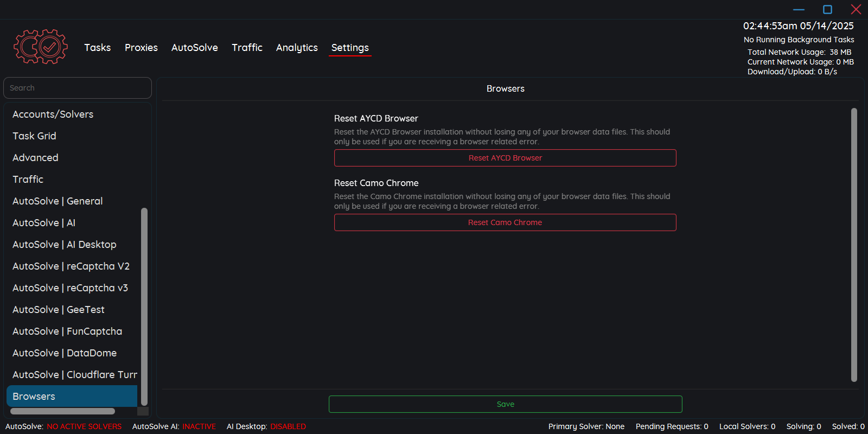Select Advanced in settings list
Screen dimensions: 868x434
[x=72, y=158]
